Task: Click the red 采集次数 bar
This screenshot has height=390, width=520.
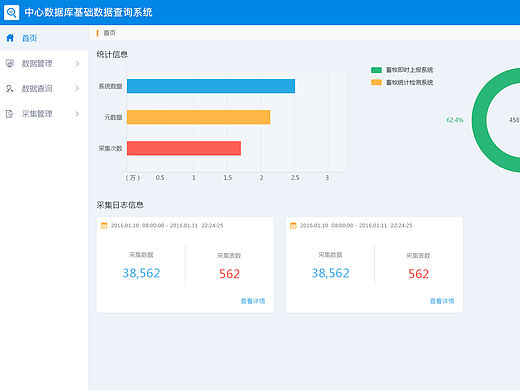Action: 184,148
